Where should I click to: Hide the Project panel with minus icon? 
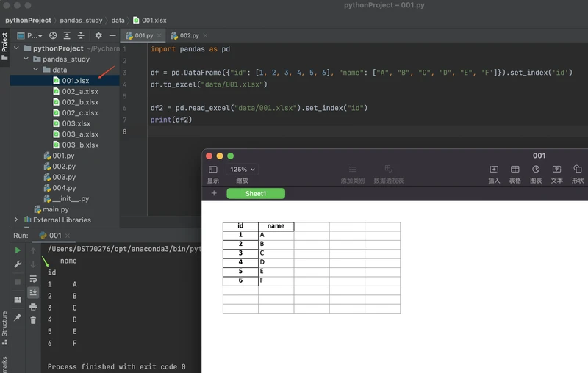[x=112, y=35]
